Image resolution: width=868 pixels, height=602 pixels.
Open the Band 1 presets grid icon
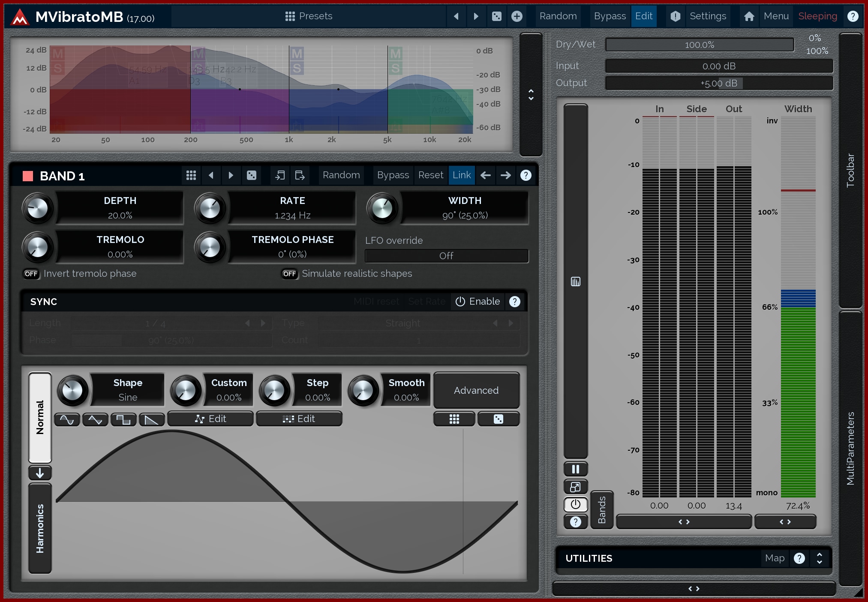pyautogui.click(x=191, y=175)
